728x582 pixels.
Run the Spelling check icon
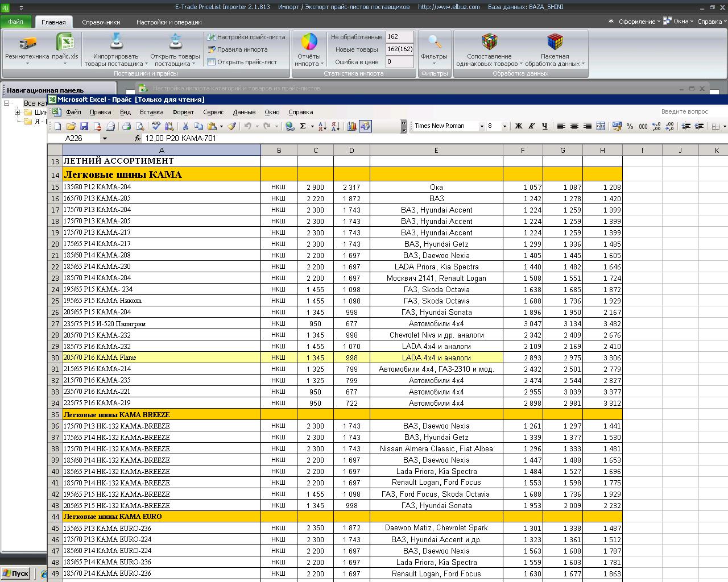click(156, 126)
